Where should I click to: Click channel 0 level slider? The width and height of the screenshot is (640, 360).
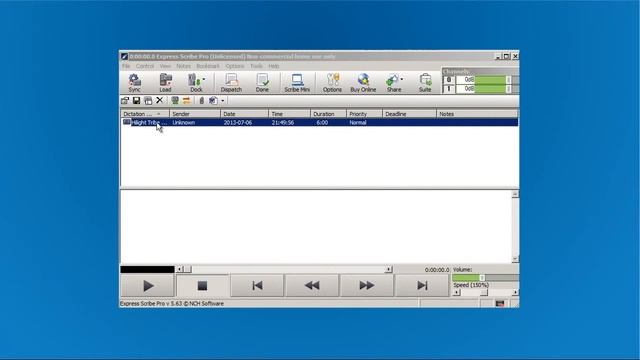(509, 80)
